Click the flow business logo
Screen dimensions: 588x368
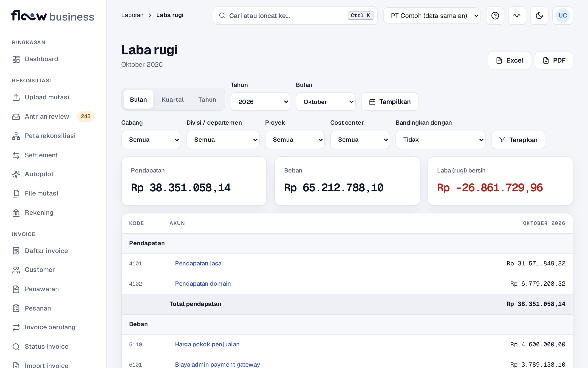click(52, 16)
